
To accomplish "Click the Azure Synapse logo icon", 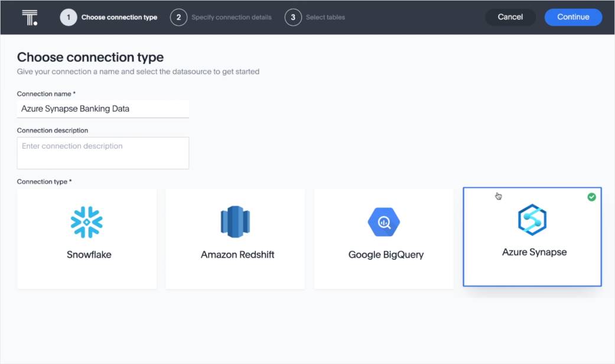I will 532,220.
